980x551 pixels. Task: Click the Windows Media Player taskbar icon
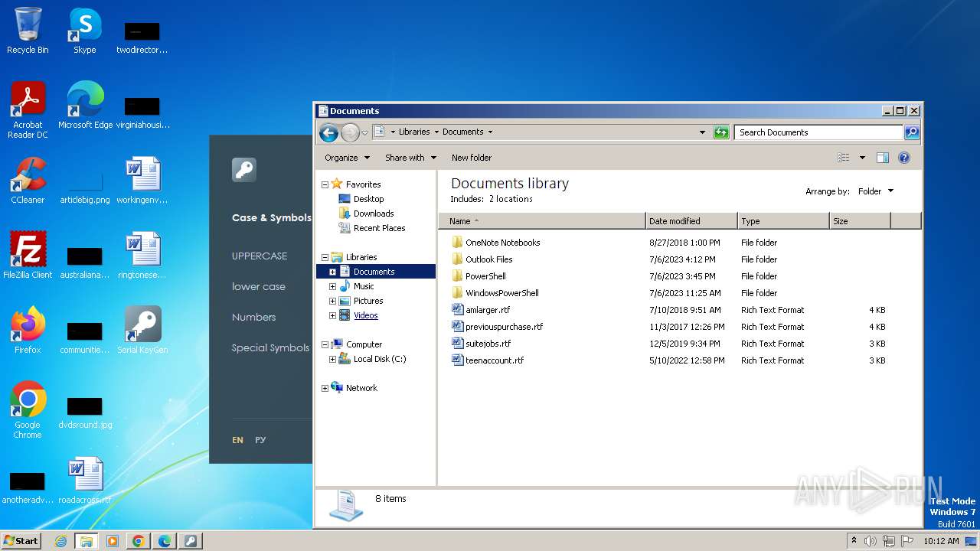pyautogui.click(x=113, y=541)
